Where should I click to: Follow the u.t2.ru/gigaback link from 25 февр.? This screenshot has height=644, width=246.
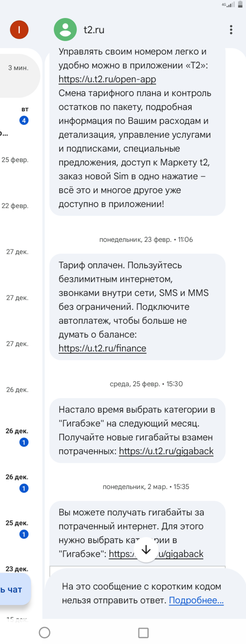click(166, 451)
